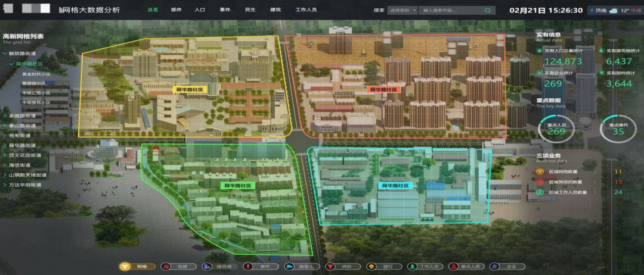Screen dimensions: 644x275
Task: Expand the 舜华路街道 node
Action: coord(4,145)
